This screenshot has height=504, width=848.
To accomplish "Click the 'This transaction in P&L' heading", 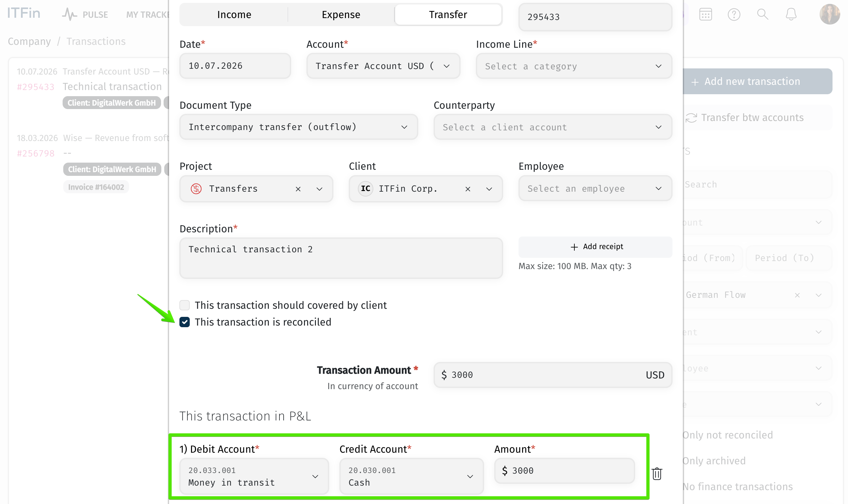I will tap(245, 416).
